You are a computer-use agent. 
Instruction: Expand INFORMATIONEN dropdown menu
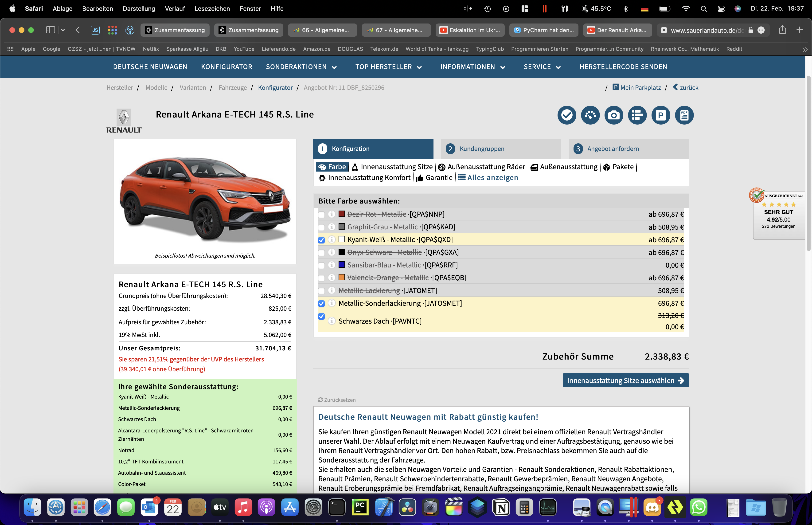tap(473, 67)
